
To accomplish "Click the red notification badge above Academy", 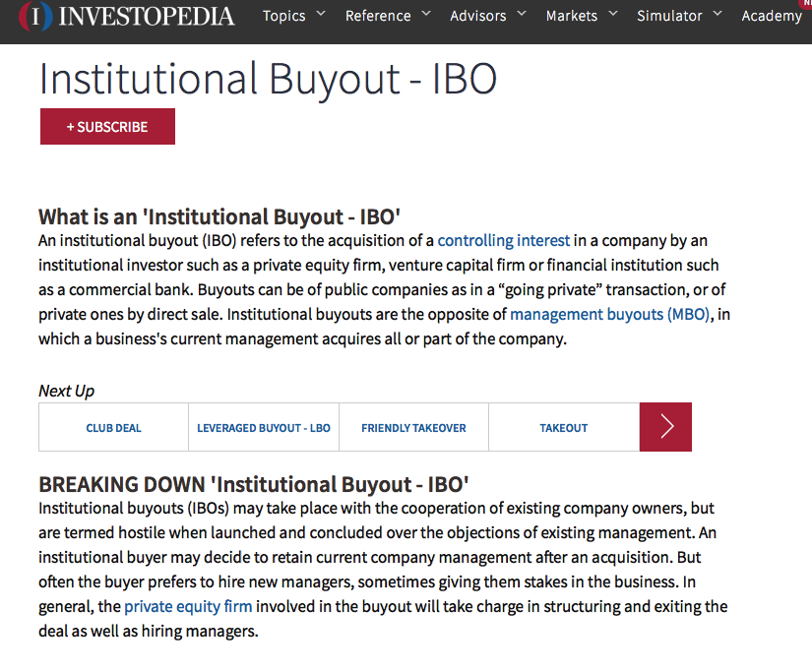I will click(x=807, y=4).
